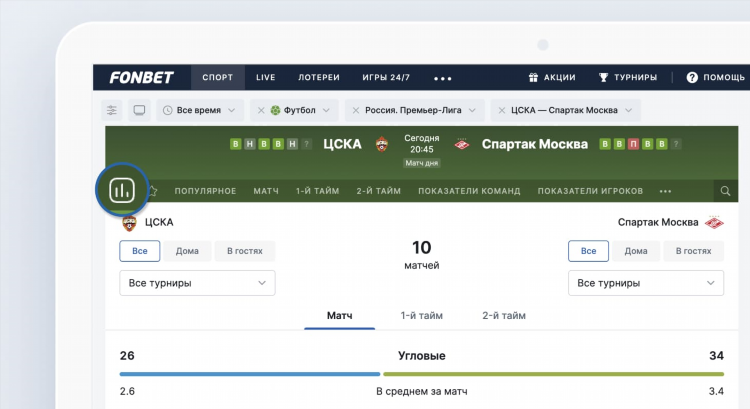Select 1-й тайм statistics tab
750x409 pixels.
(x=421, y=316)
